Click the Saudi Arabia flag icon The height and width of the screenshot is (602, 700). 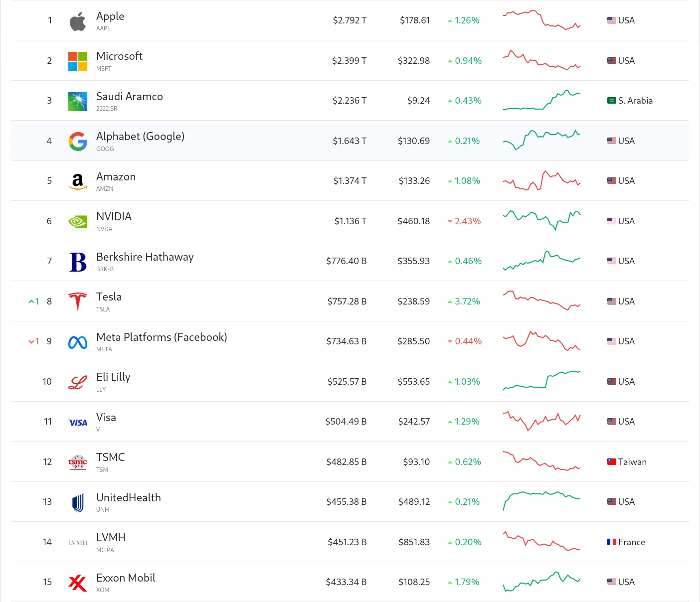(612, 101)
